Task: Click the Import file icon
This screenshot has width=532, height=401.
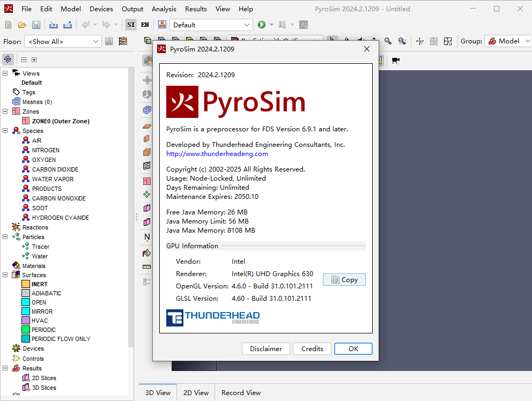Action: tap(53, 25)
